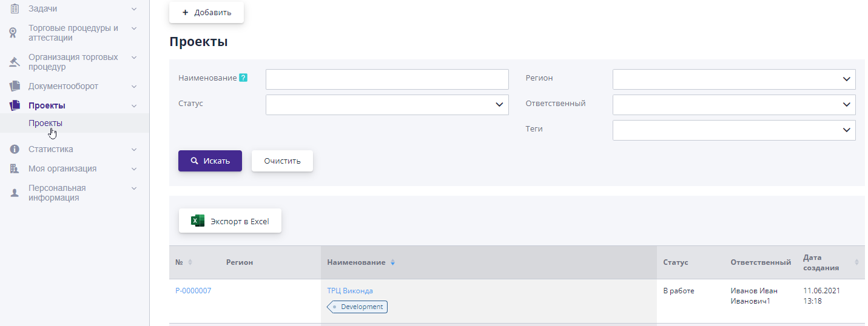Click the Excel icon on export button
868x326 pixels.
[198, 221]
